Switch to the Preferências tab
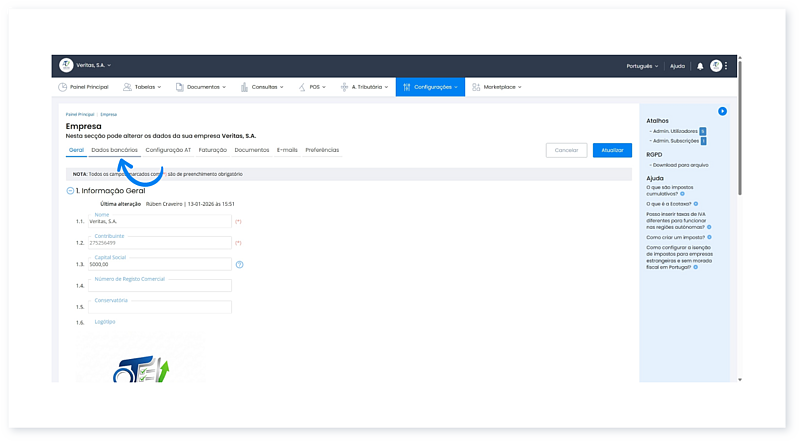800x442 pixels. pos(322,150)
